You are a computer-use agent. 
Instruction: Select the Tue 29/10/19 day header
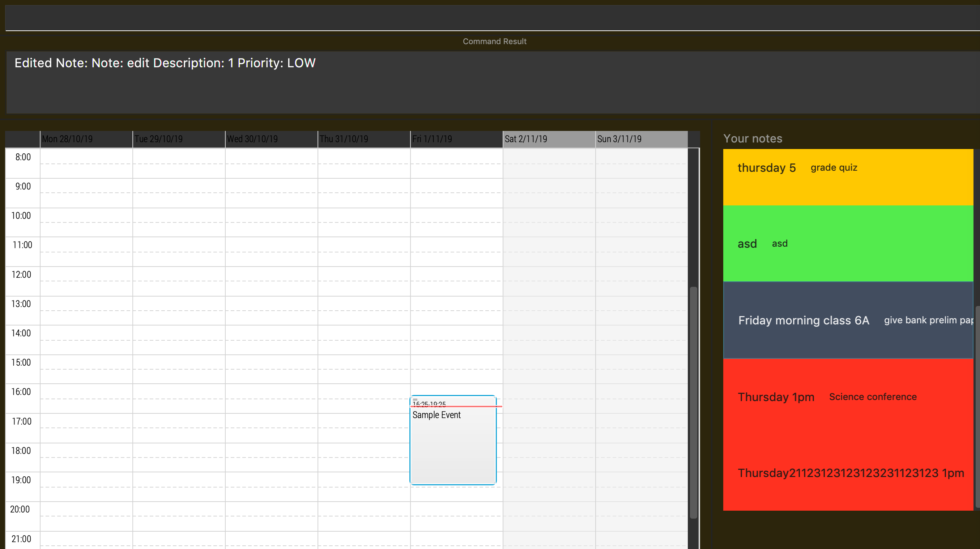click(x=178, y=139)
